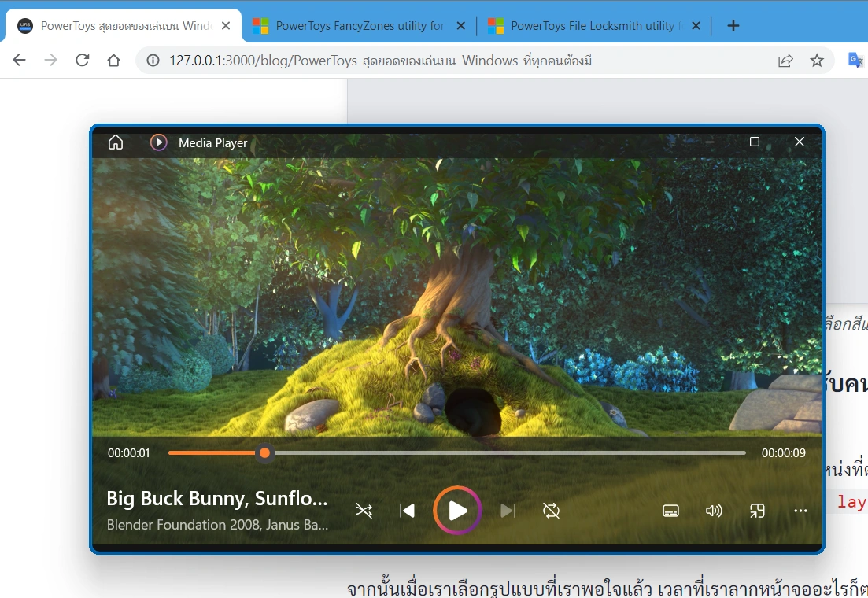
Task: Close the first PowerToys blog tab
Action: pyautogui.click(x=225, y=25)
